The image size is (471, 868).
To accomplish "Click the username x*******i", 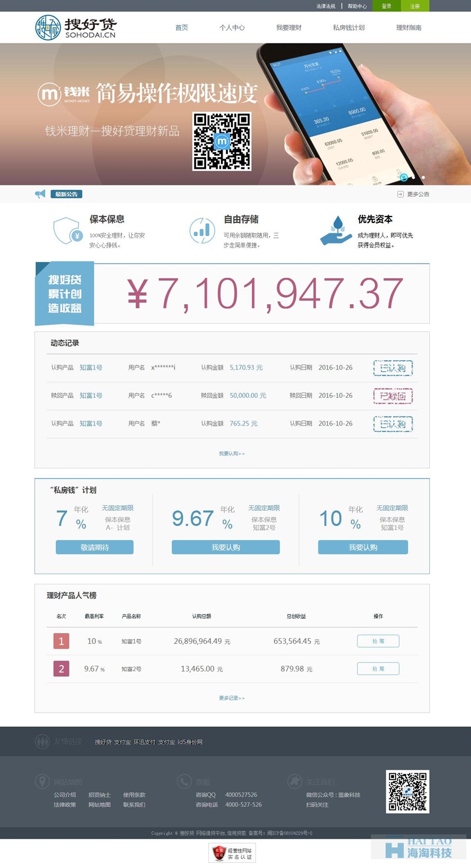I will (x=164, y=368).
